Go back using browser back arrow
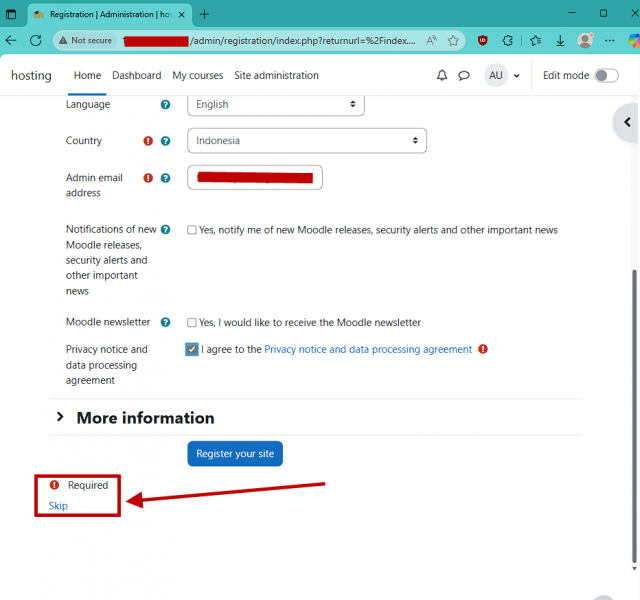Screen dimensions: 640x600 (x=11, y=40)
